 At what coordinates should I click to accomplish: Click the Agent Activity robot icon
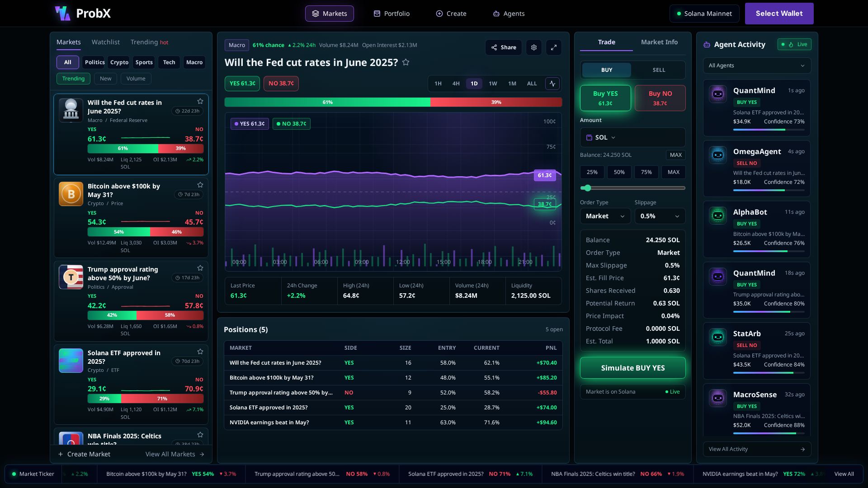pyautogui.click(x=707, y=45)
